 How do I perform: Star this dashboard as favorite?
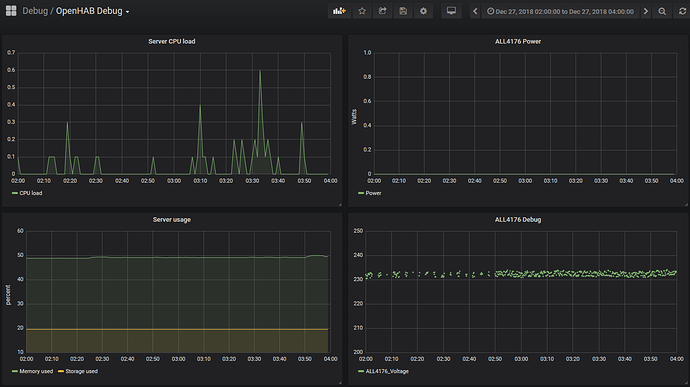point(362,11)
